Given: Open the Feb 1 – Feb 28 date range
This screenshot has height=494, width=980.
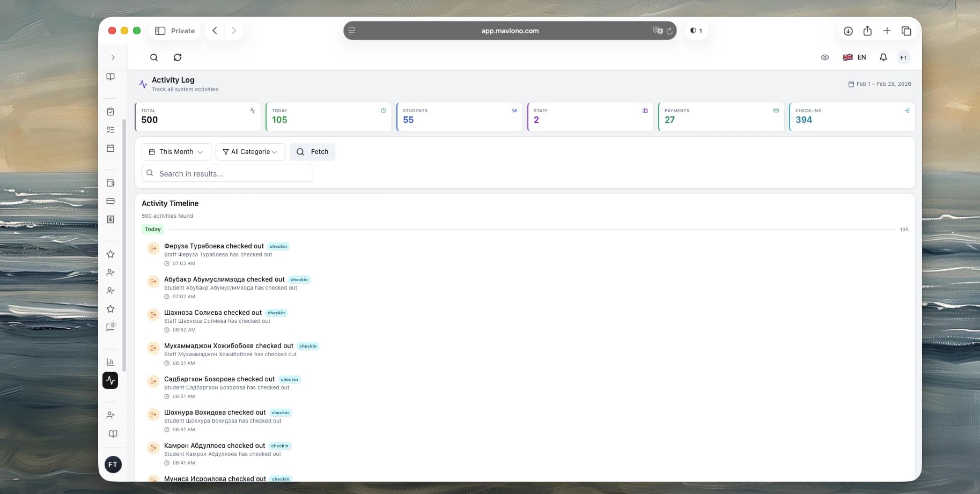Looking at the screenshot, I should point(879,84).
